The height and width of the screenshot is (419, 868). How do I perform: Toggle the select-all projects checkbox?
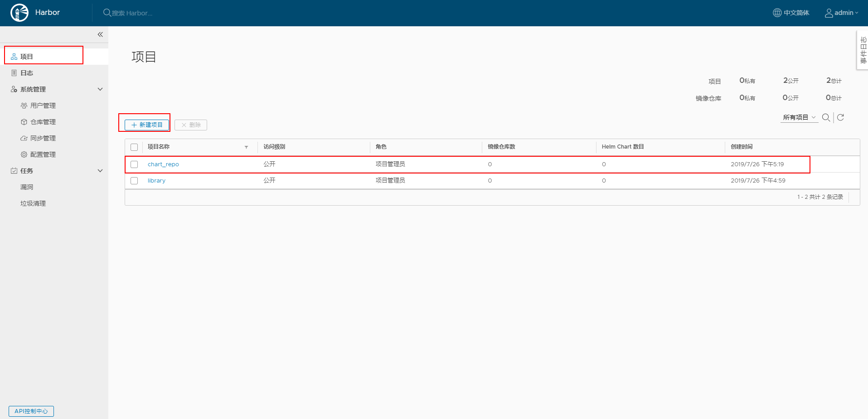pyautogui.click(x=134, y=147)
